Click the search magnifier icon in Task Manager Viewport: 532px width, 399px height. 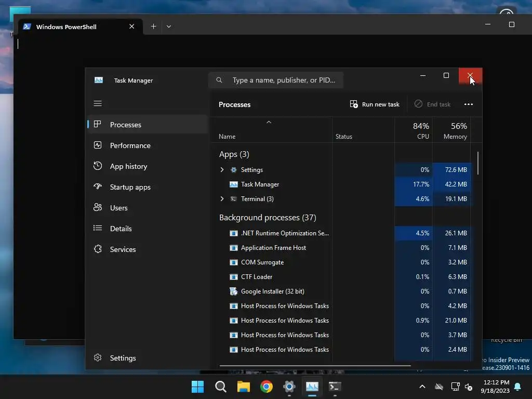tap(219, 80)
